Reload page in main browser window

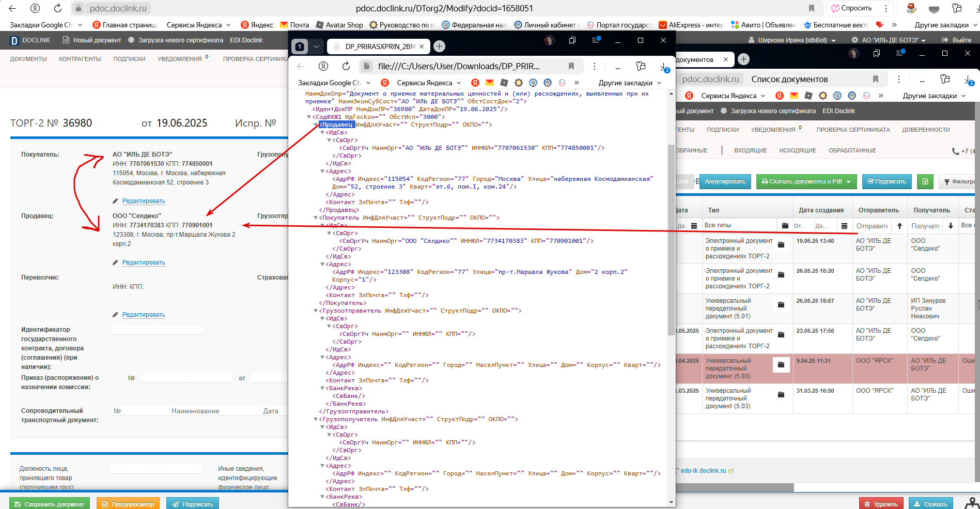pos(58,8)
